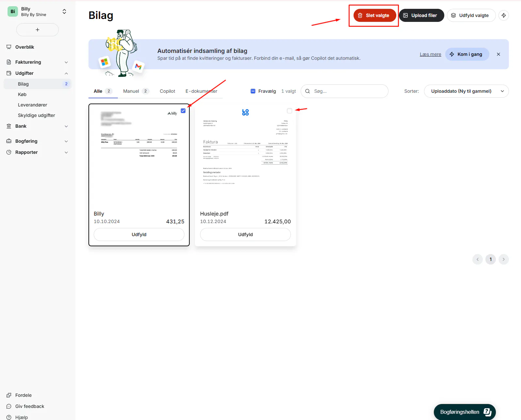Click the 10.10.2024 date on Billy card
The height and width of the screenshot is (420, 521).
[107, 221]
